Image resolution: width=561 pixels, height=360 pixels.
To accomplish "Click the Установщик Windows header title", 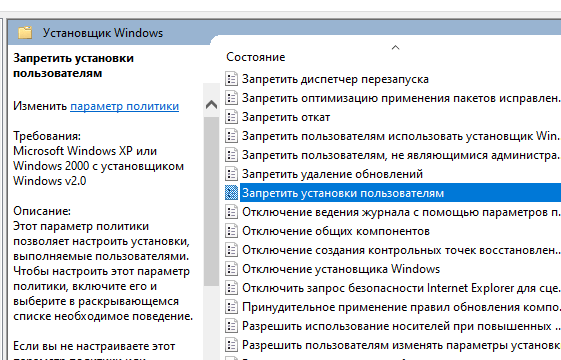I will [103, 33].
